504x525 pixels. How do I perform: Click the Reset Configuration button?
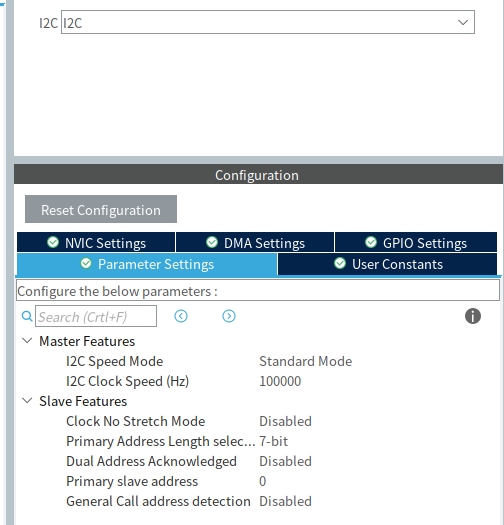[101, 209]
